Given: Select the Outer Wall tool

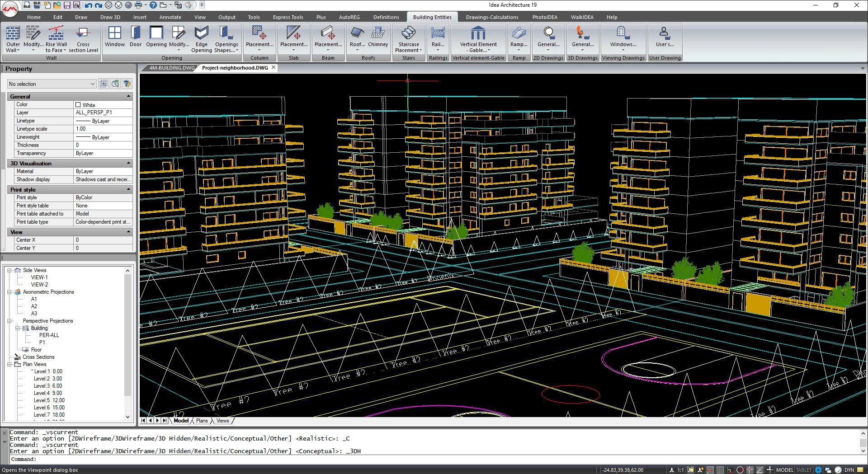Looking at the screenshot, I should pyautogui.click(x=13, y=38).
